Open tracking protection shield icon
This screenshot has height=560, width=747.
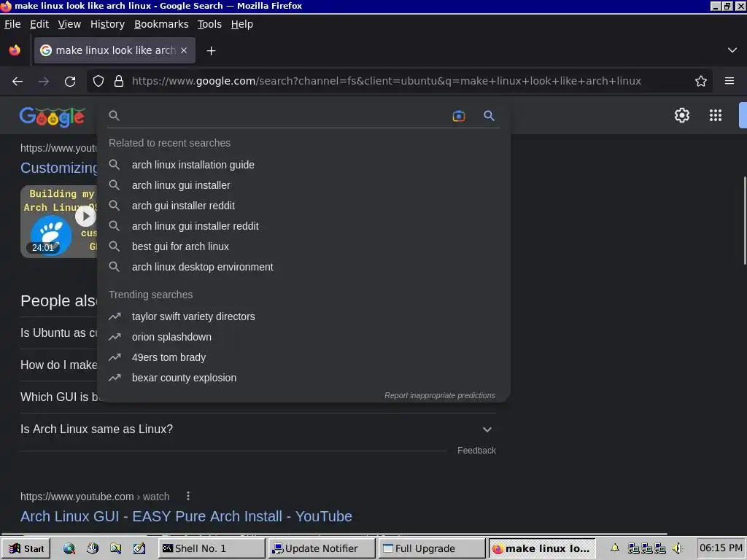click(98, 82)
